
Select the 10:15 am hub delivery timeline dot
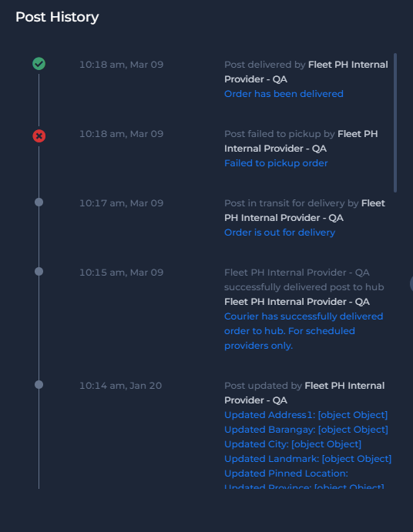pyautogui.click(x=39, y=272)
